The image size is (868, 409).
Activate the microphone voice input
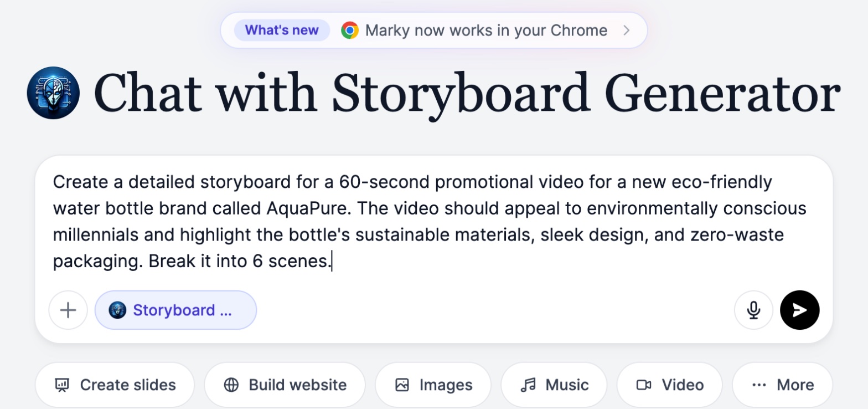click(x=753, y=310)
